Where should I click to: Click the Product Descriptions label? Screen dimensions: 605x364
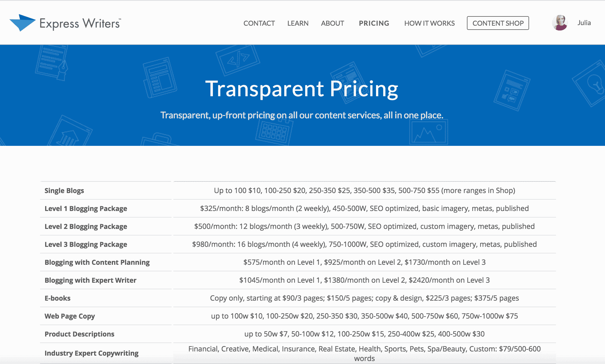pos(80,334)
